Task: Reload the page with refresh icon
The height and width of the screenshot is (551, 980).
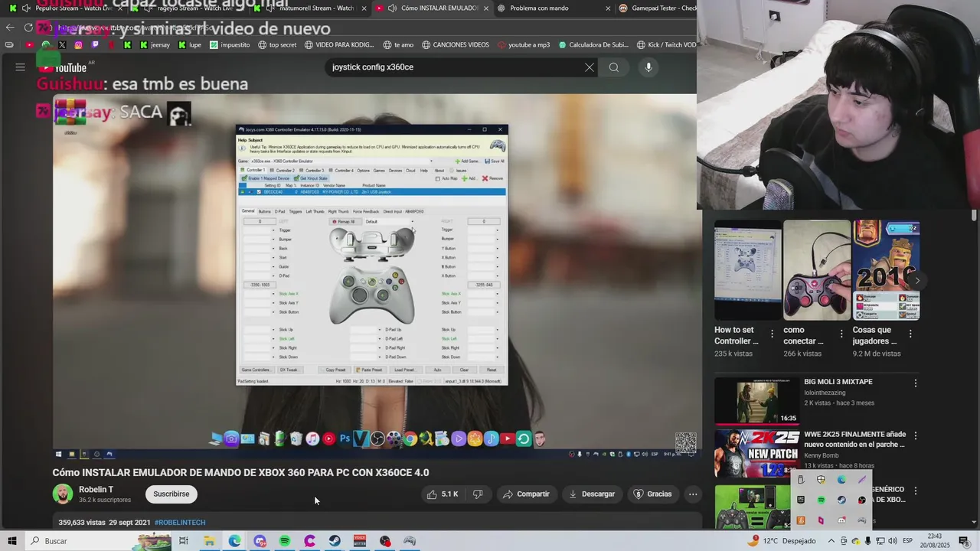Action: 28,28
